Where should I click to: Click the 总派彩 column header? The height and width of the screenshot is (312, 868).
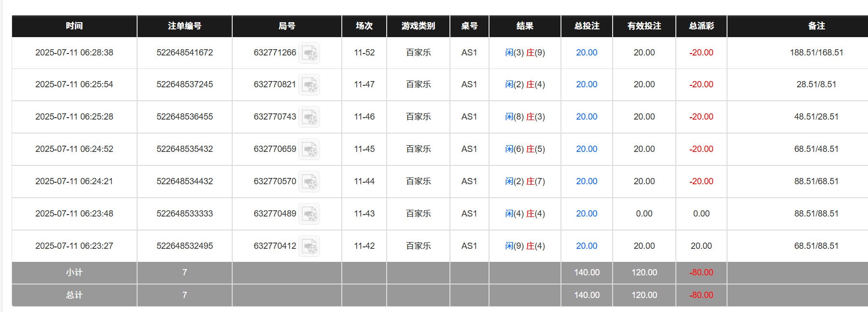701,26
